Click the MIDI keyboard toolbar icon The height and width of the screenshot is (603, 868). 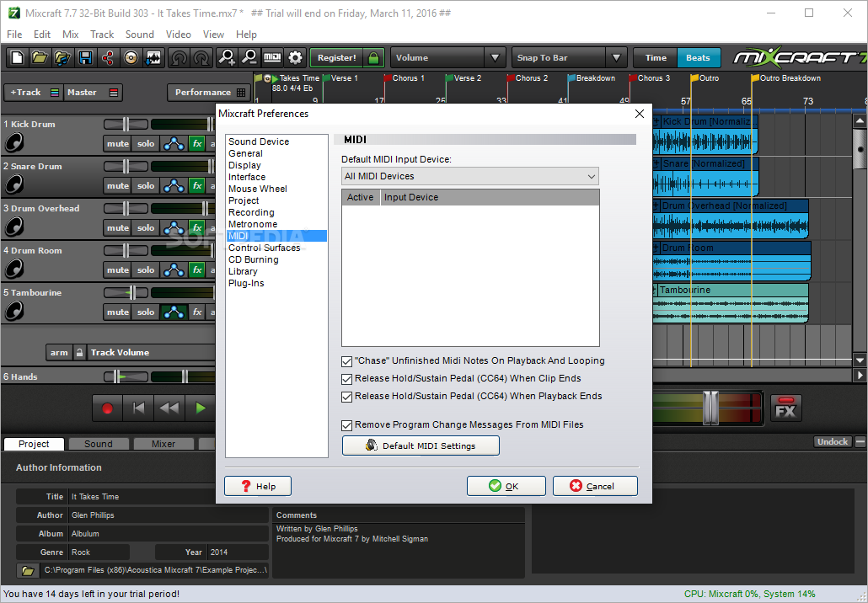(x=272, y=57)
